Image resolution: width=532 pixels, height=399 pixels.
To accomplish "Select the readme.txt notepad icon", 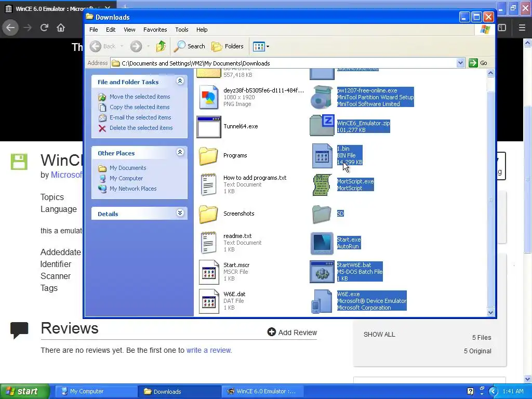I will (208, 243).
